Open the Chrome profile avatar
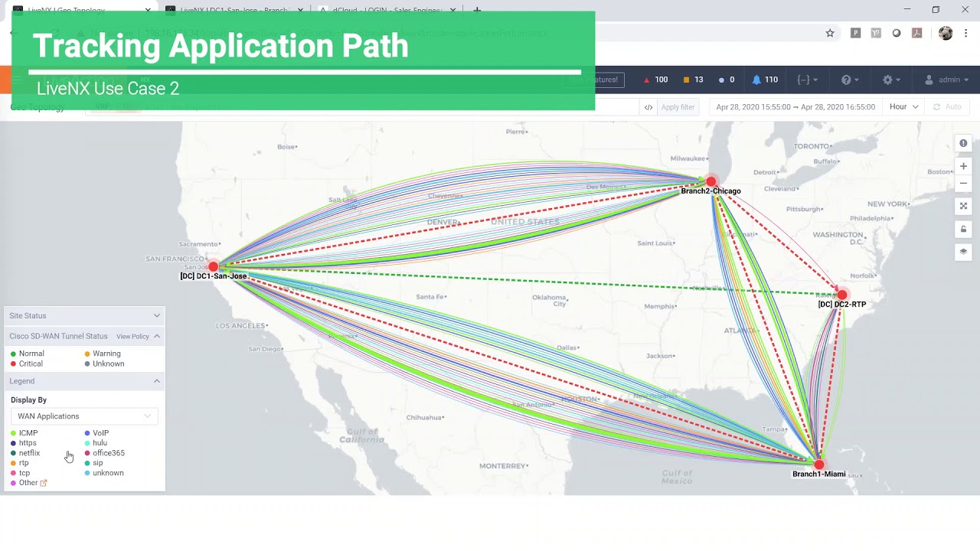Screen dimensions: 980x551 pyautogui.click(x=946, y=33)
